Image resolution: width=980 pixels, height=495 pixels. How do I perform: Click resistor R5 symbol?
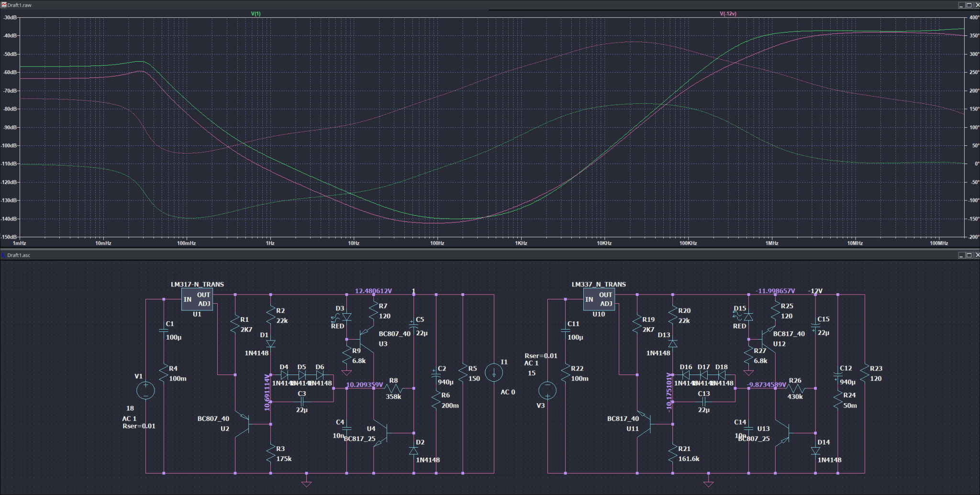(x=463, y=373)
